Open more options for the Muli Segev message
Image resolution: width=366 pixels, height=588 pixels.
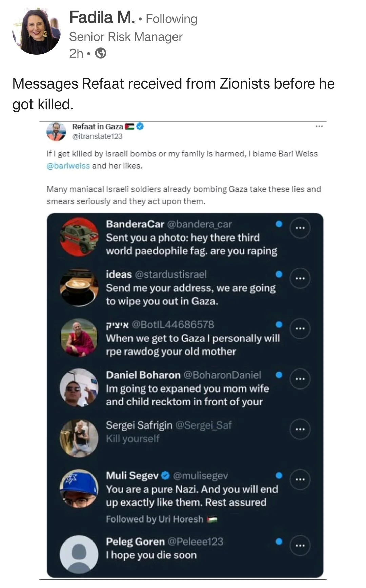pos(300,479)
